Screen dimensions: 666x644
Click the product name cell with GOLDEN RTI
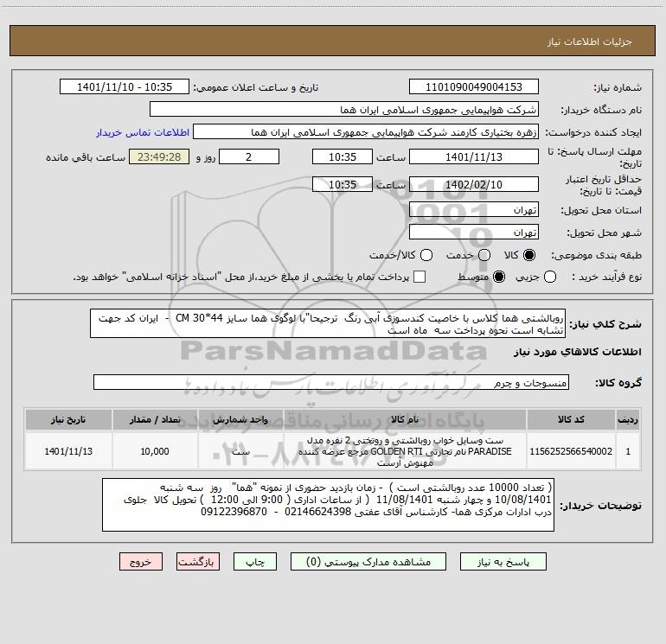tap(405, 451)
